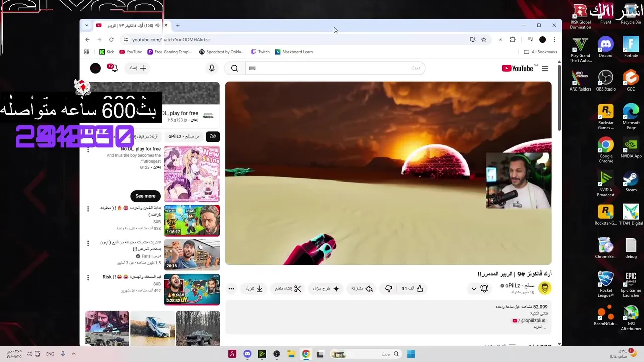Open options for the G123 ad

pyautogui.click(x=88, y=150)
